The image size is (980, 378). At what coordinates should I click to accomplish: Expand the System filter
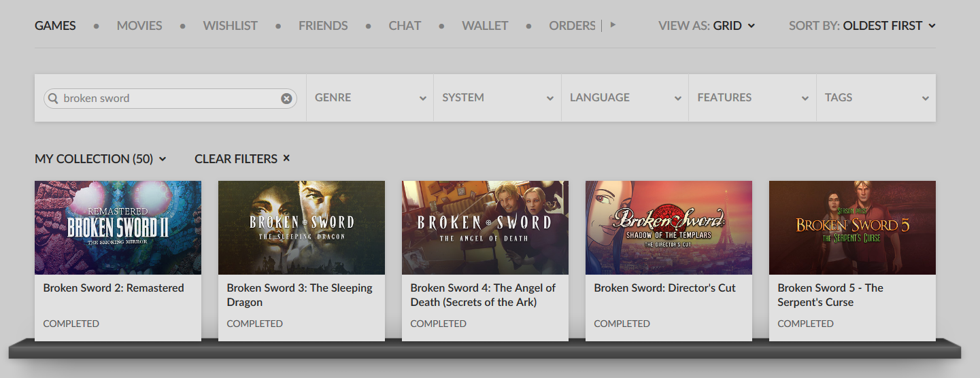pos(498,98)
